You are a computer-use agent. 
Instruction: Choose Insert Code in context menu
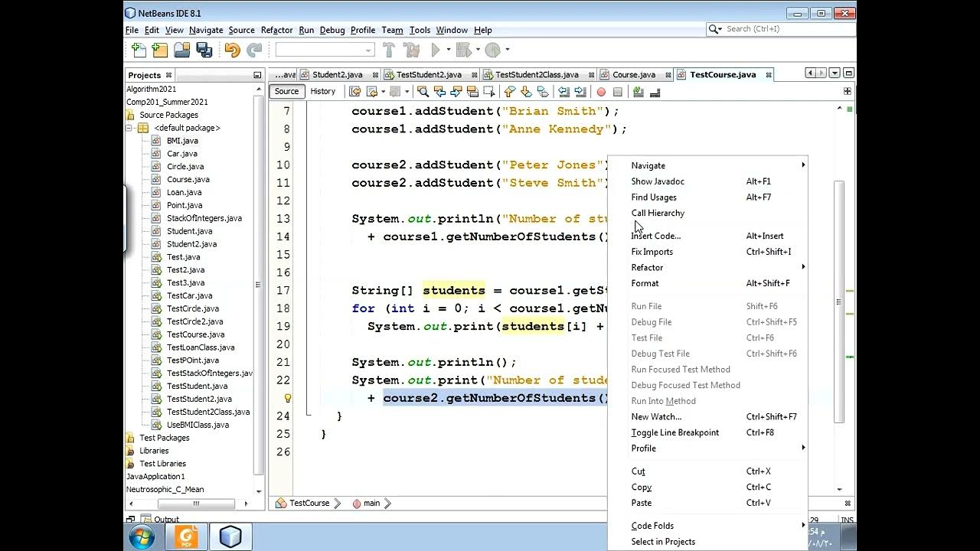coord(708,236)
